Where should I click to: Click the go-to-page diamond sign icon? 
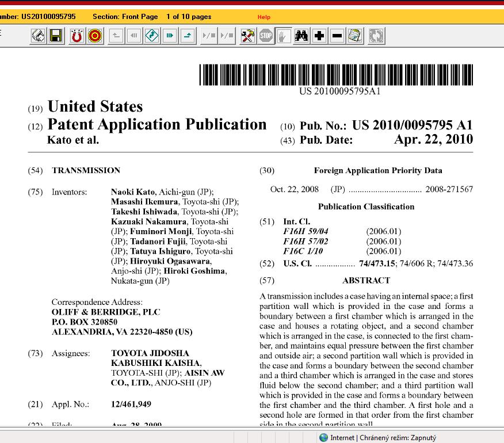click(152, 36)
